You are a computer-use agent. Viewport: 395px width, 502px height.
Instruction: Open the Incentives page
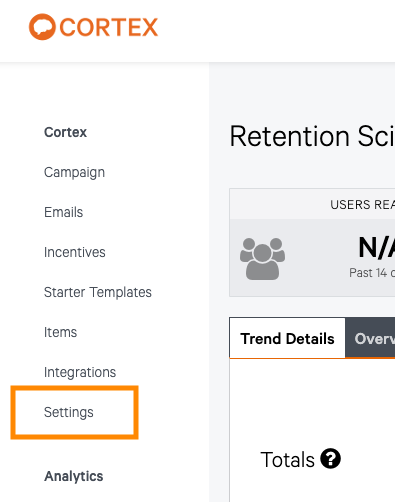(75, 252)
